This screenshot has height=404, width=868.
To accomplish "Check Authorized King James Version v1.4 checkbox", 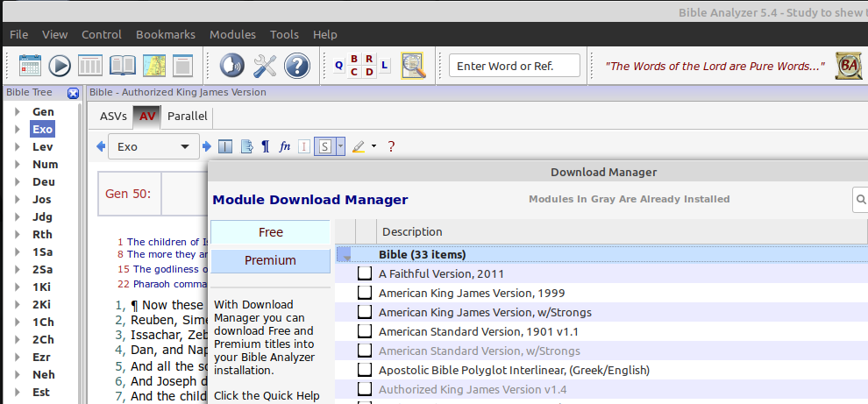I will click(364, 389).
